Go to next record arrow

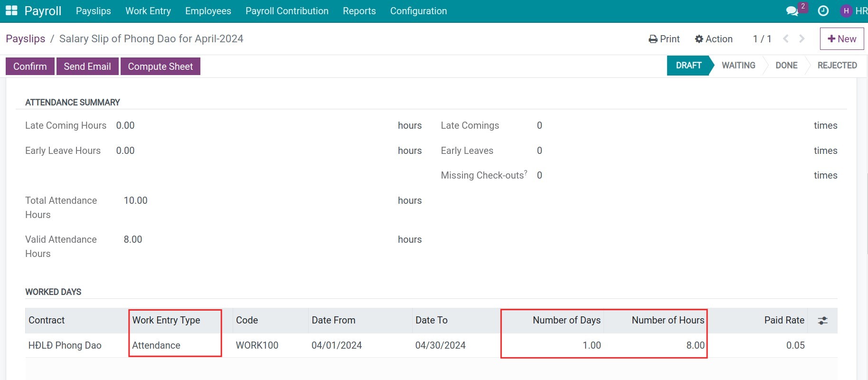pos(802,38)
